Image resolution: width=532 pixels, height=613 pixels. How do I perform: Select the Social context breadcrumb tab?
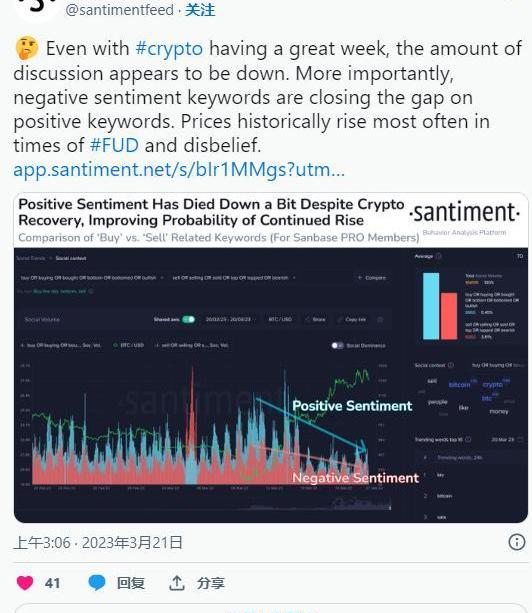point(71,258)
